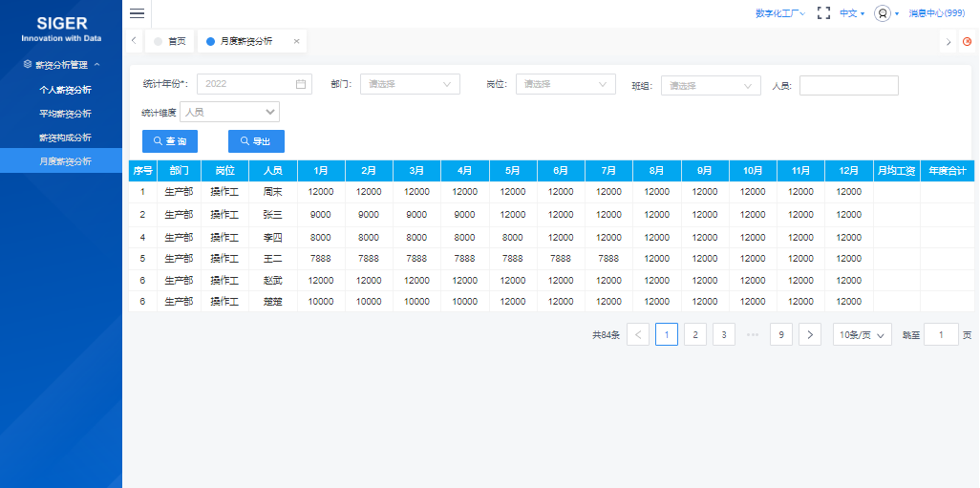The width and height of the screenshot is (980, 488).
Task: Click the name cell 李四
Action: tap(273, 238)
